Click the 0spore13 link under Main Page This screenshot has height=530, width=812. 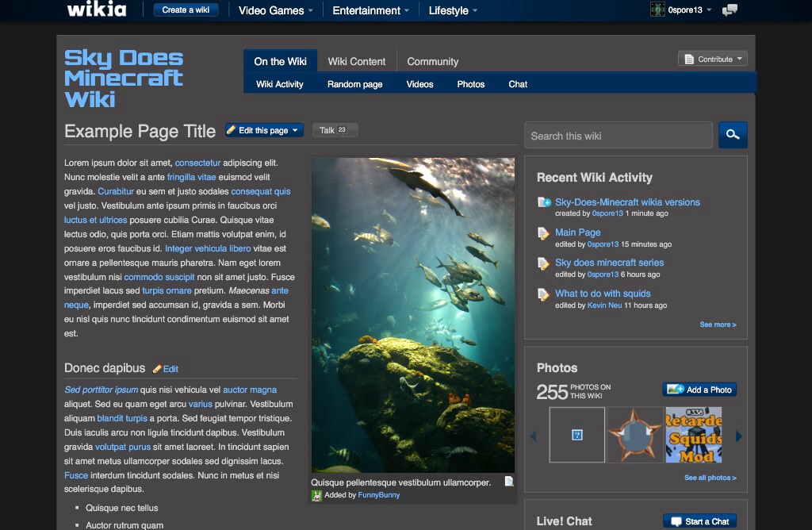[603, 244]
